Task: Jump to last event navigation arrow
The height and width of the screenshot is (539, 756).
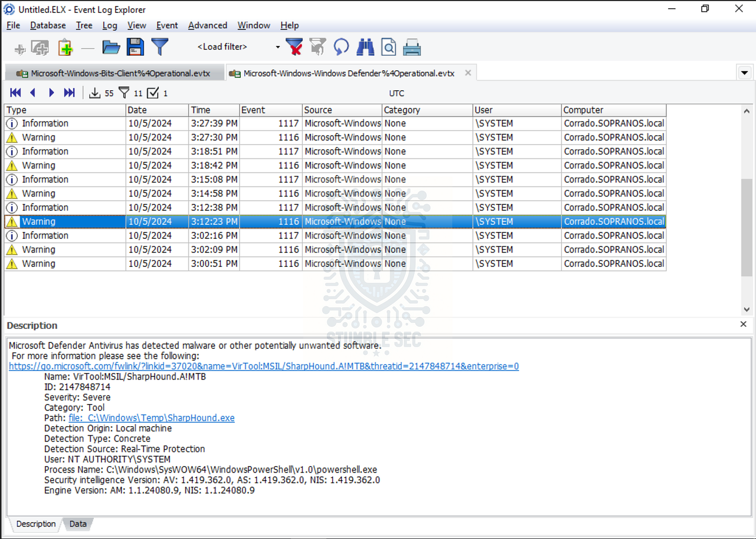Action: (x=69, y=93)
